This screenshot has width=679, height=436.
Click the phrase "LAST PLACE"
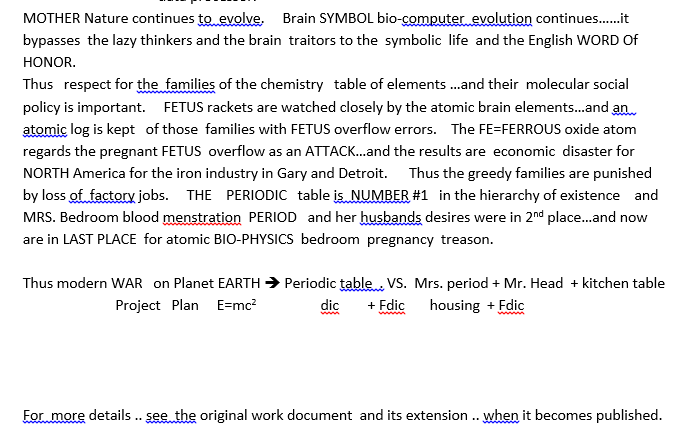pyautogui.click(x=100, y=239)
